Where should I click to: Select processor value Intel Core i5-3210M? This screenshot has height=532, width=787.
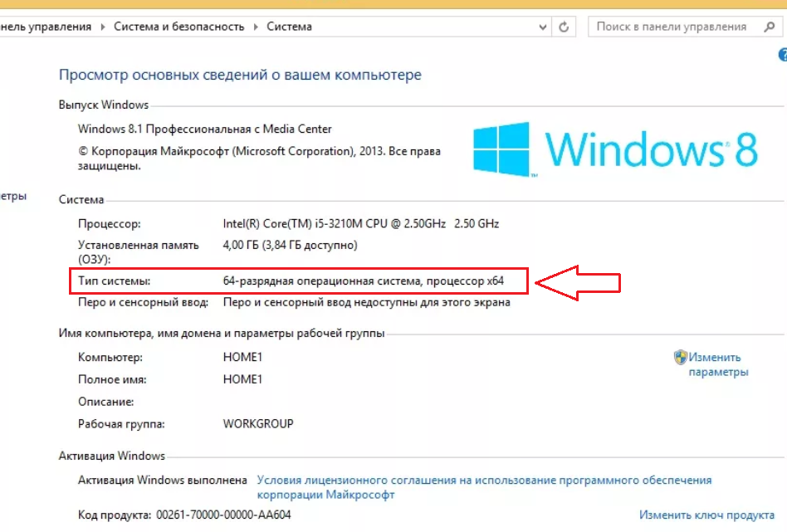tap(361, 224)
